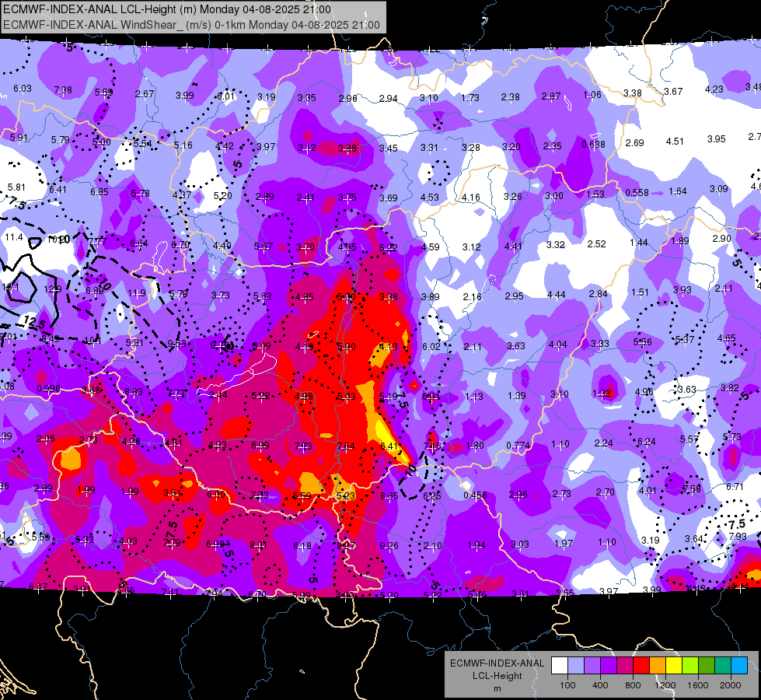Click the wind shear value 0.558
The width and height of the screenshot is (761, 700).
pos(637,192)
